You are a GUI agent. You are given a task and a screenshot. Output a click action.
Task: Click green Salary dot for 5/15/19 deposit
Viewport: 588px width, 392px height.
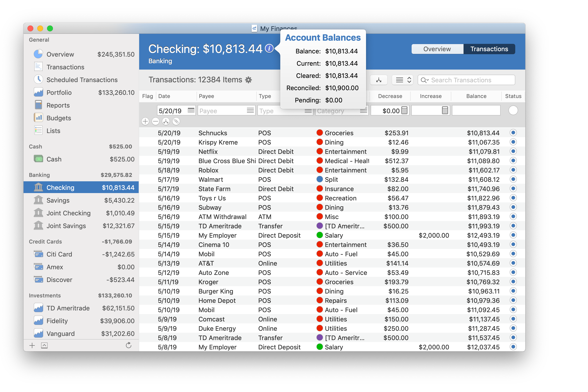point(319,235)
